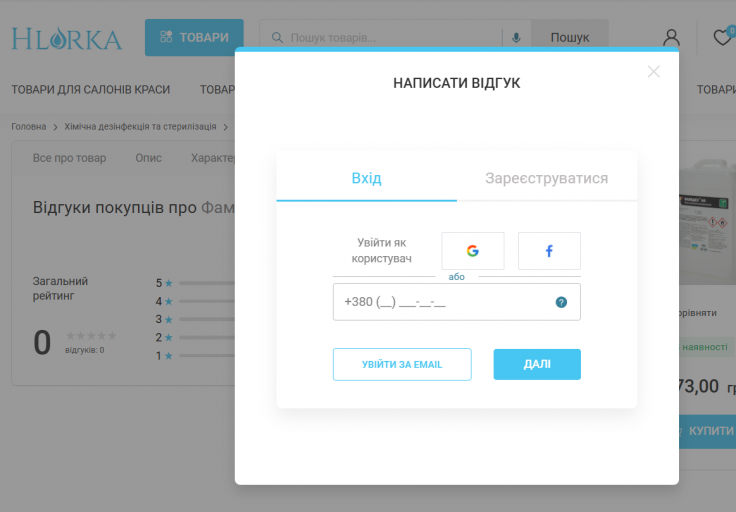Click the УВІЙТИ ЗА EMAIL button
Viewport: 736px width, 512px height.
402,364
